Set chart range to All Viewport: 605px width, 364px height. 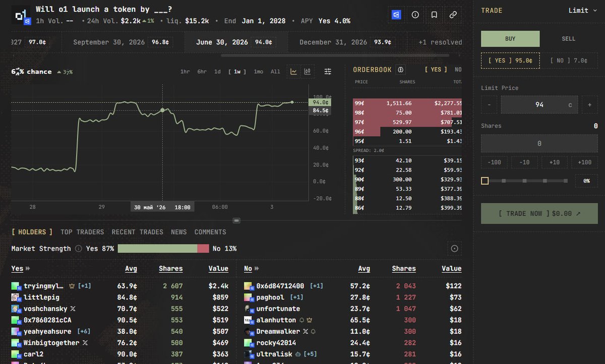click(275, 72)
